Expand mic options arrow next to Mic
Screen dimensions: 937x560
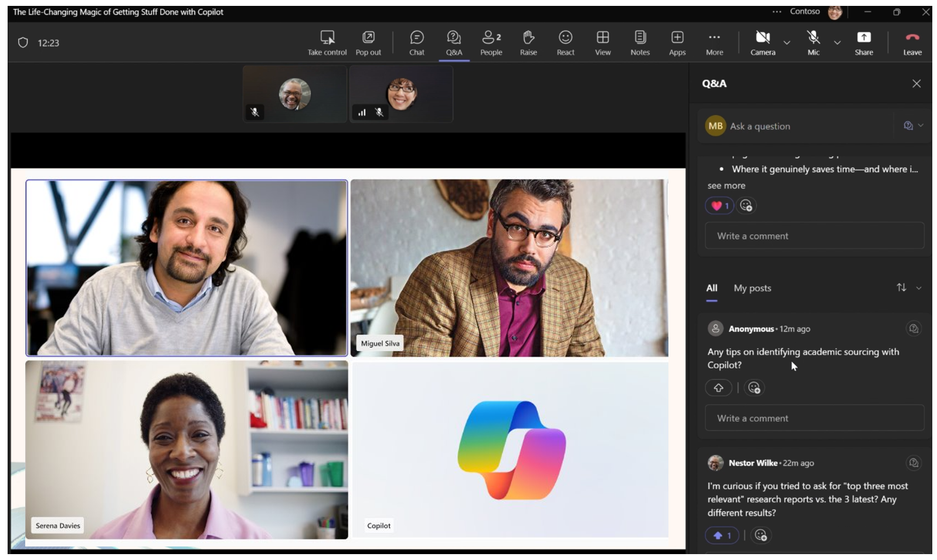837,42
